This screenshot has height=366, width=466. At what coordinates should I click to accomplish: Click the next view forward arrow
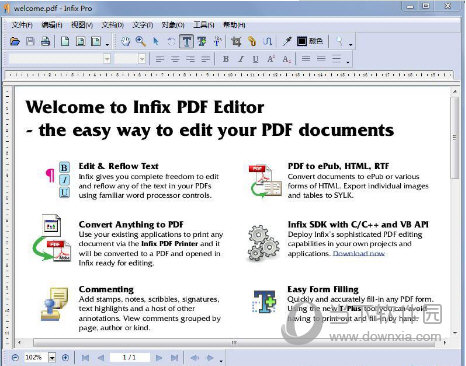(x=210, y=358)
